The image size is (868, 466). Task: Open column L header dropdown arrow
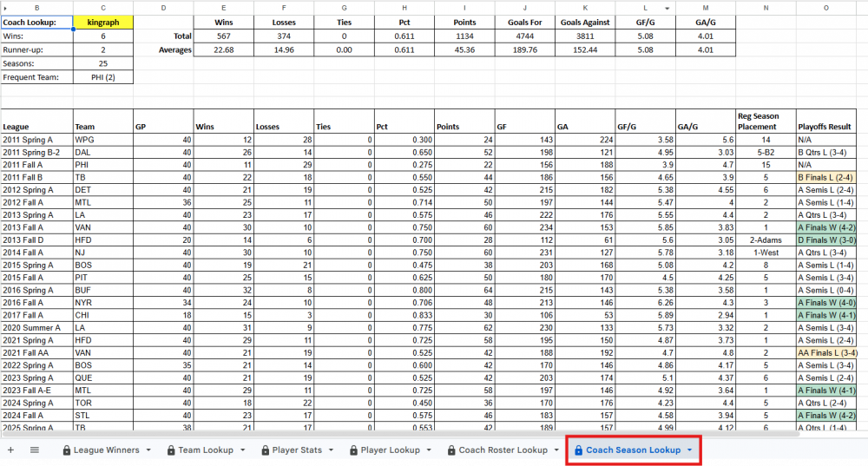click(667, 9)
